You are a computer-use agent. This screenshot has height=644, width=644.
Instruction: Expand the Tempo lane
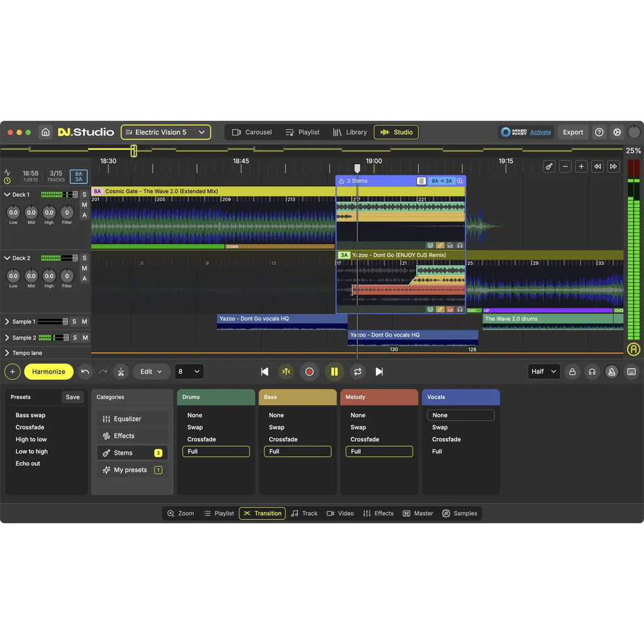[x=7, y=353]
